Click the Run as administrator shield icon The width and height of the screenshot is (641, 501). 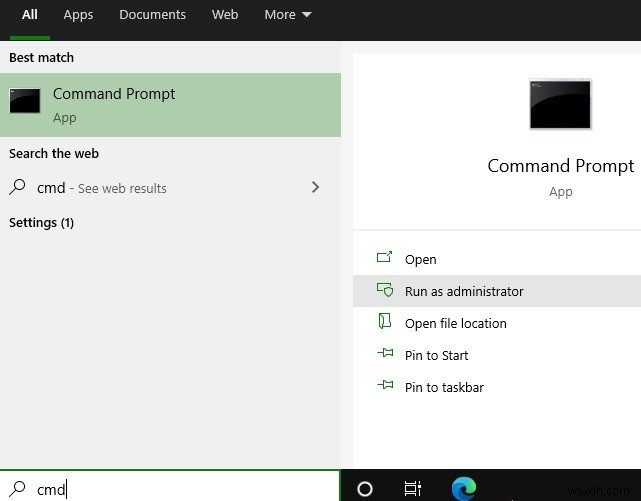[385, 291]
